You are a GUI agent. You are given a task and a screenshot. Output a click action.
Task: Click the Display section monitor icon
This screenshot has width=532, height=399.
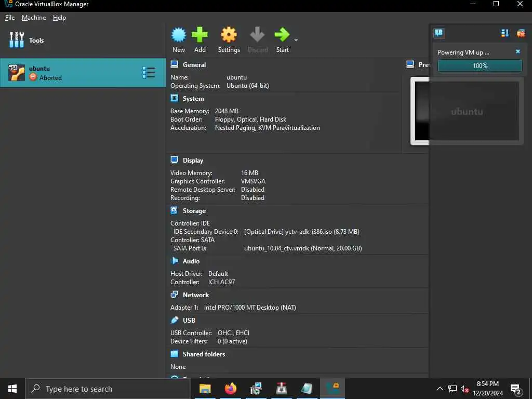tap(175, 160)
